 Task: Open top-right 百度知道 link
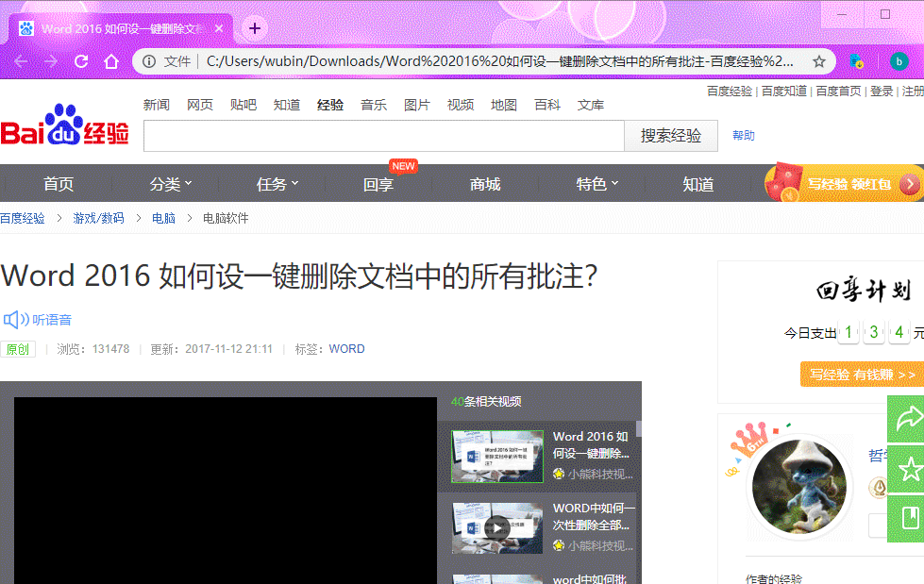point(783,91)
